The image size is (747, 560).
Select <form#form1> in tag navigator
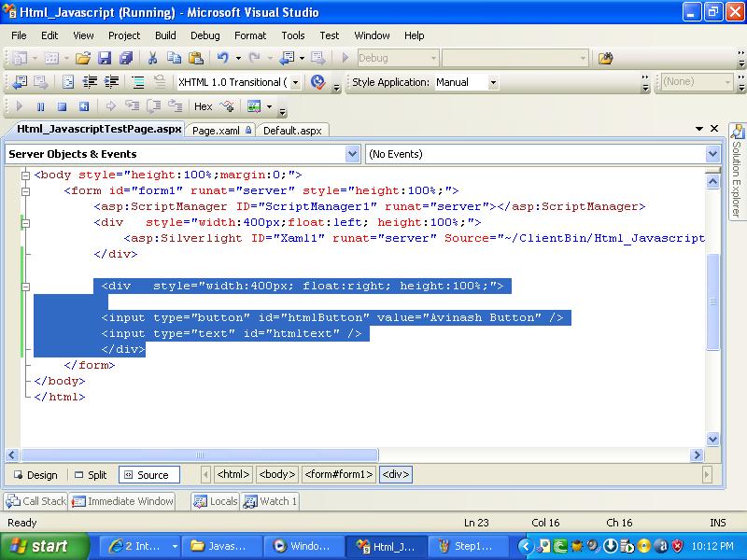click(339, 474)
